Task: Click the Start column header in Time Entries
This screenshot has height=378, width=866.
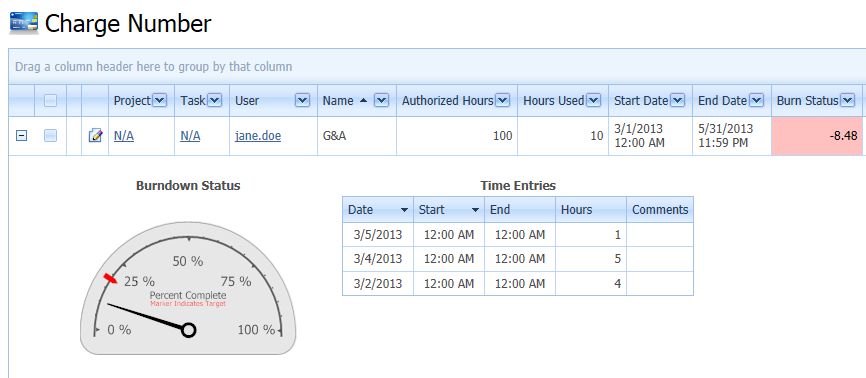Action: click(448, 209)
